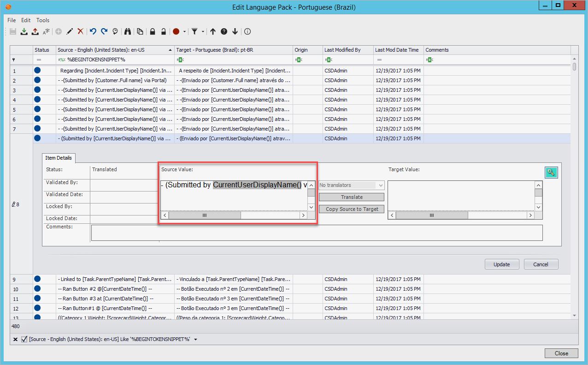This screenshot has height=365, width=588.
Task: Click the Cancel button
Action: click(541, 264)
